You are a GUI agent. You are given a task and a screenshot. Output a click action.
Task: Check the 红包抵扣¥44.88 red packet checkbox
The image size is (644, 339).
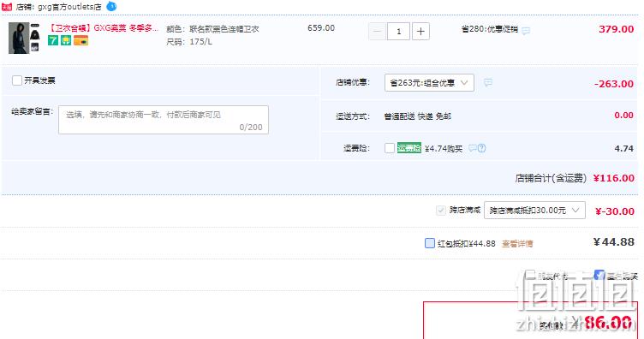pos(430,243)
